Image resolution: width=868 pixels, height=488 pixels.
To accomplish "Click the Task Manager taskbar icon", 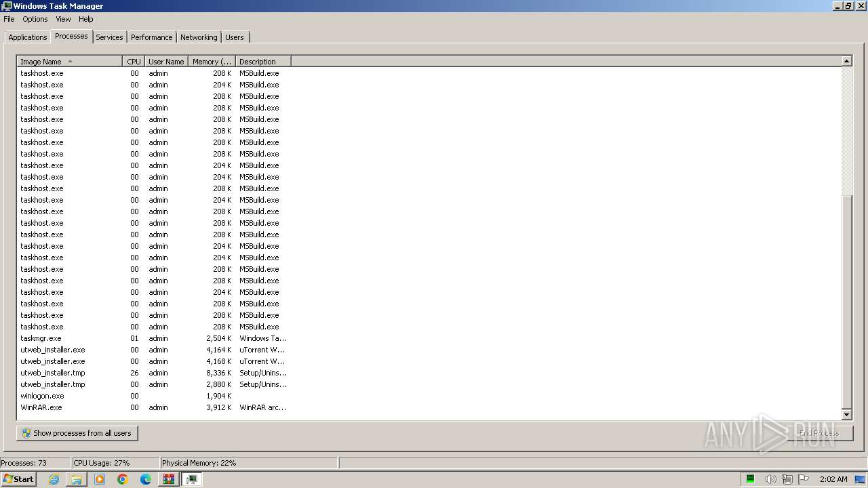I will [192, 479].
